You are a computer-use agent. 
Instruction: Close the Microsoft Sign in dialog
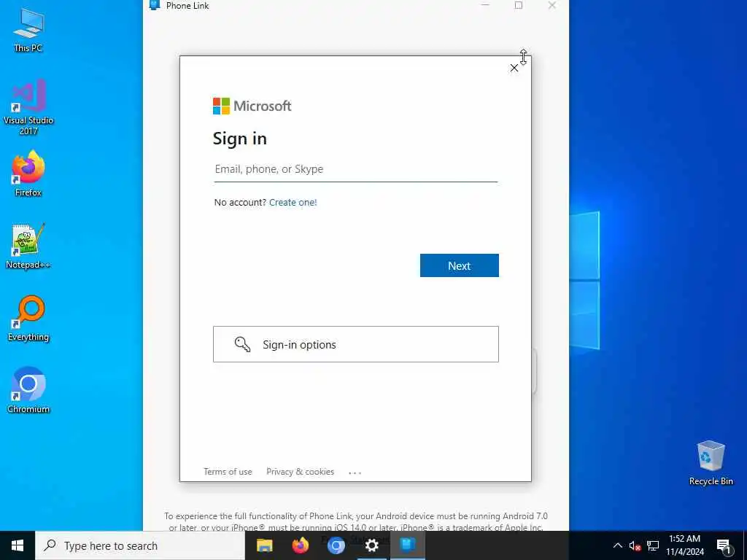point(514,68)
